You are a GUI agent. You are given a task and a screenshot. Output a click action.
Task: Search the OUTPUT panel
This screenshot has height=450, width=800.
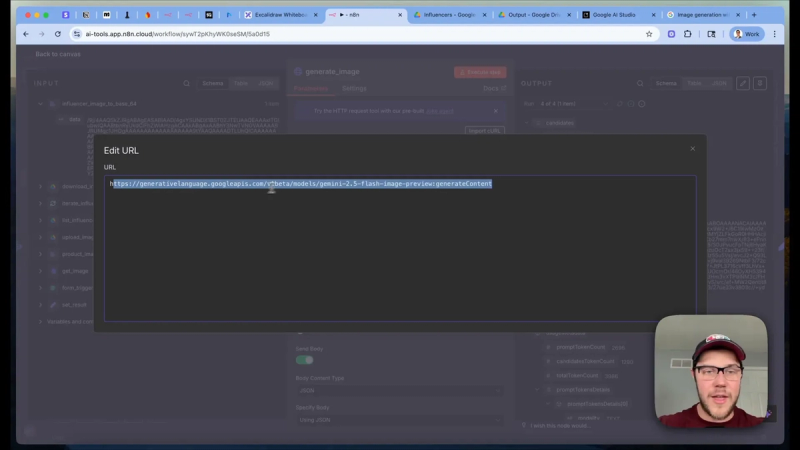pyautogui.click(x=640, y=83)
